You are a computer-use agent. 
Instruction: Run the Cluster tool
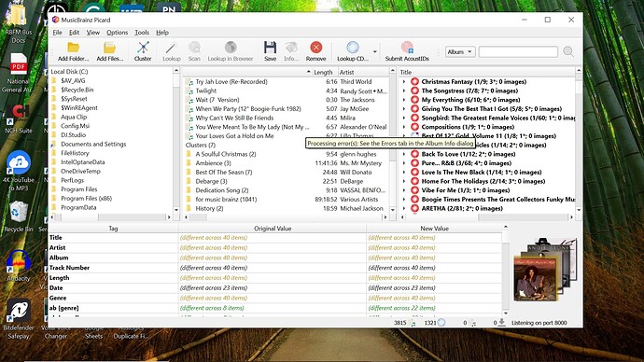pos(143,51)
